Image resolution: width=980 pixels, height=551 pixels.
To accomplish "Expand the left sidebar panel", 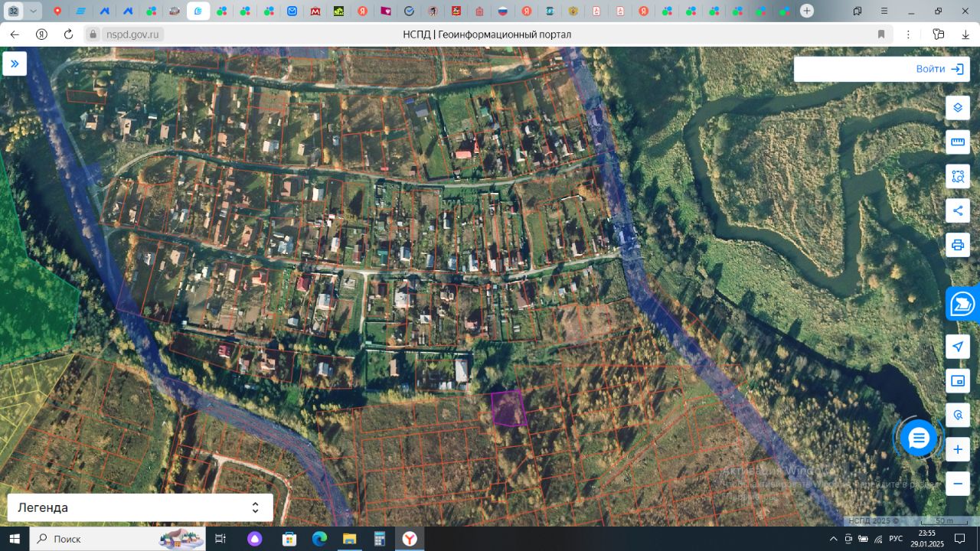I will click(15, 64).
